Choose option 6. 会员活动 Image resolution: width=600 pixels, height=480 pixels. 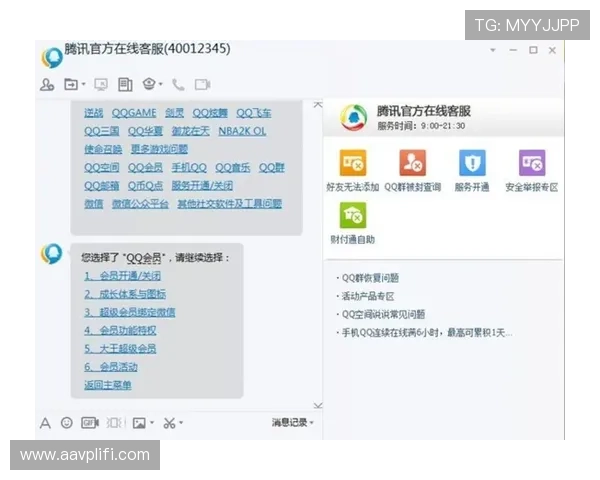(x=111, y=367)
